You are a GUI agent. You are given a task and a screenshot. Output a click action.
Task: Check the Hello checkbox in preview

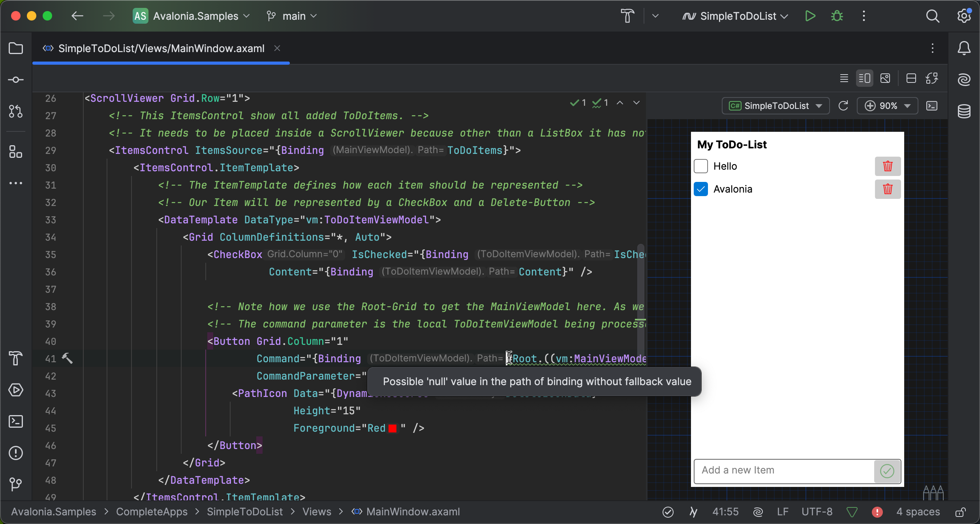click(x=701, y=166)
